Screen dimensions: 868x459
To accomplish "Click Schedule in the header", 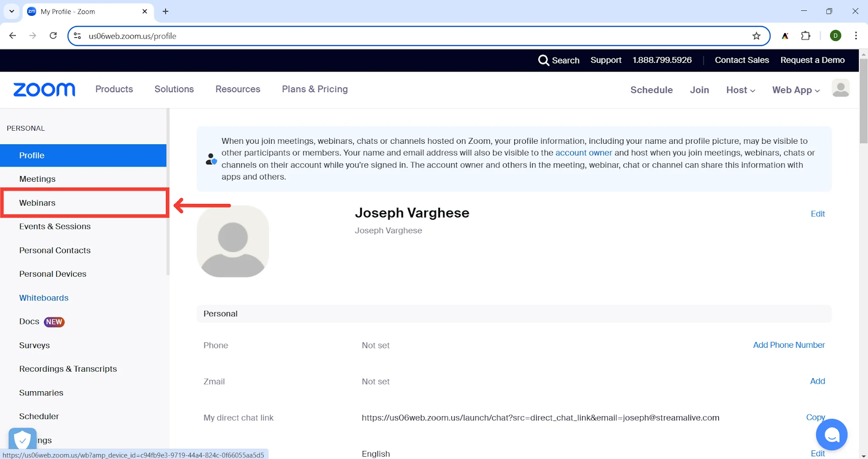I will (x=652, y=90).
